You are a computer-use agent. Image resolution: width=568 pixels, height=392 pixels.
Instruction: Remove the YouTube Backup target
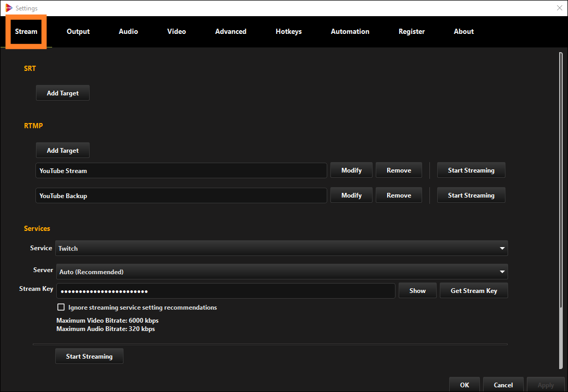pyautogui.click(x=399, y=195)
